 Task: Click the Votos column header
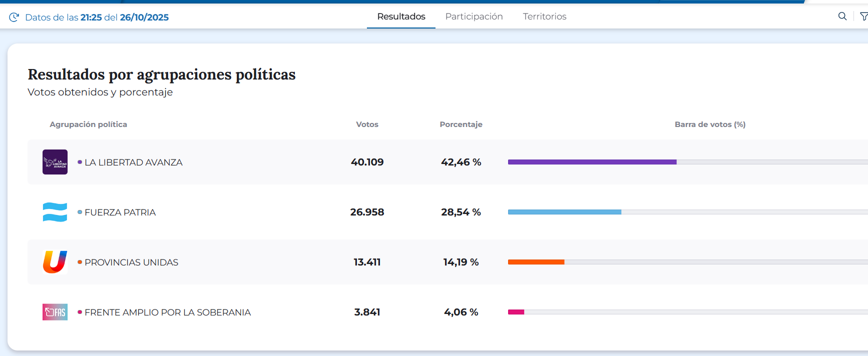(367, 124)
